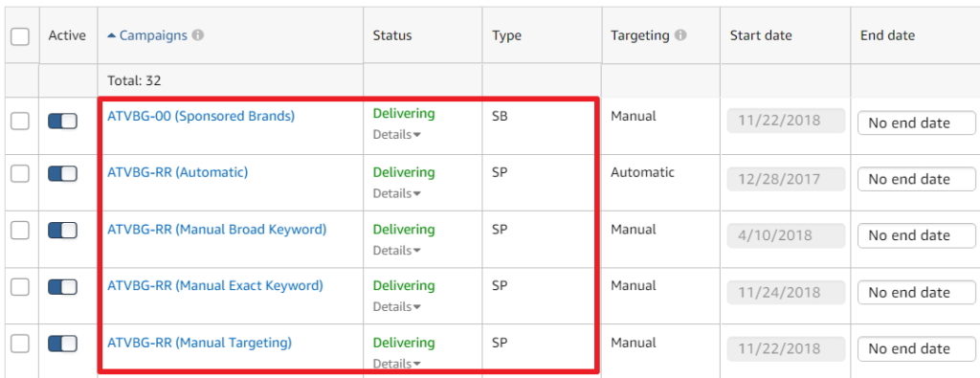Screen dimensions: 980x378
Task: Click the Type column header
Action: (506, 35)
